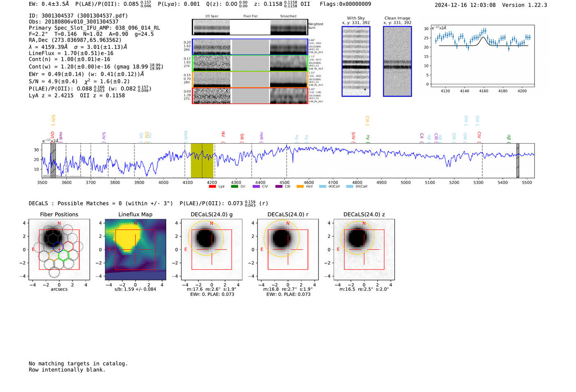Select the Clean Image cutout
This screenshot has height=392, width=576.
pyautogui.click(x=397, y=61)
